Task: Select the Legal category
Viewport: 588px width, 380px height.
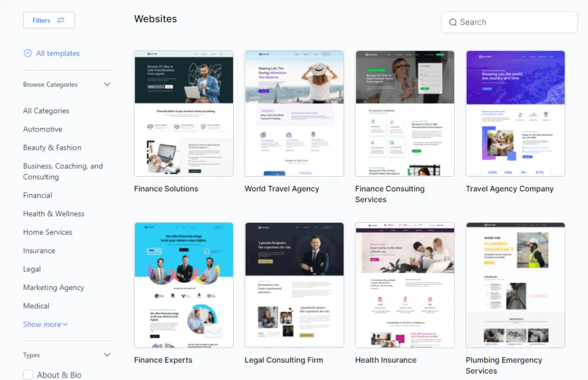Action: coord(32,269)
